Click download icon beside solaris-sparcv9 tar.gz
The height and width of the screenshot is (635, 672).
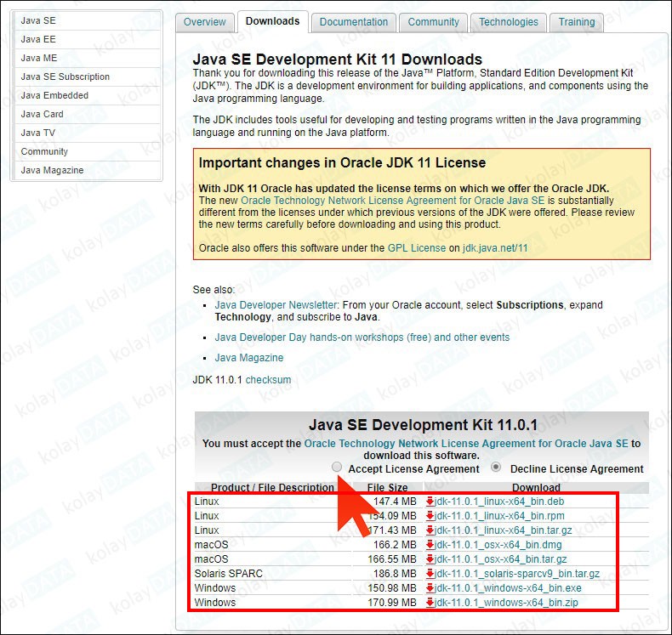point(430,574)
